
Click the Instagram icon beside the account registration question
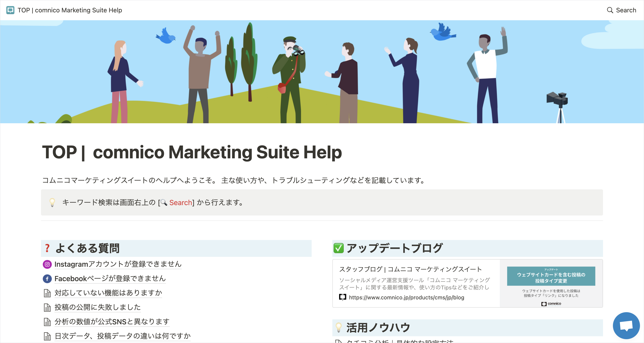pos(47,264)
